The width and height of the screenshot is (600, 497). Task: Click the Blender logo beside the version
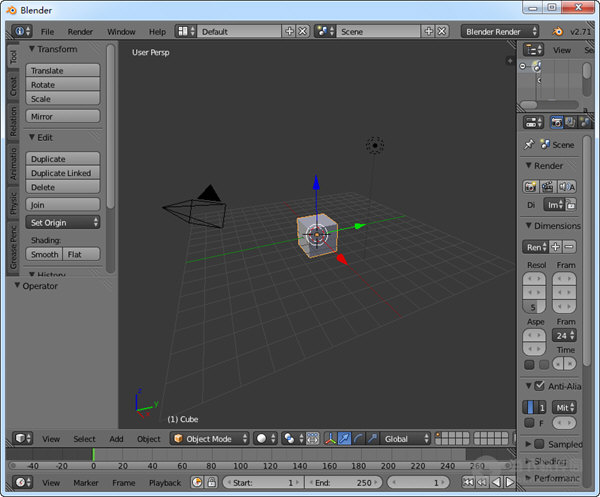coord(557,31)
